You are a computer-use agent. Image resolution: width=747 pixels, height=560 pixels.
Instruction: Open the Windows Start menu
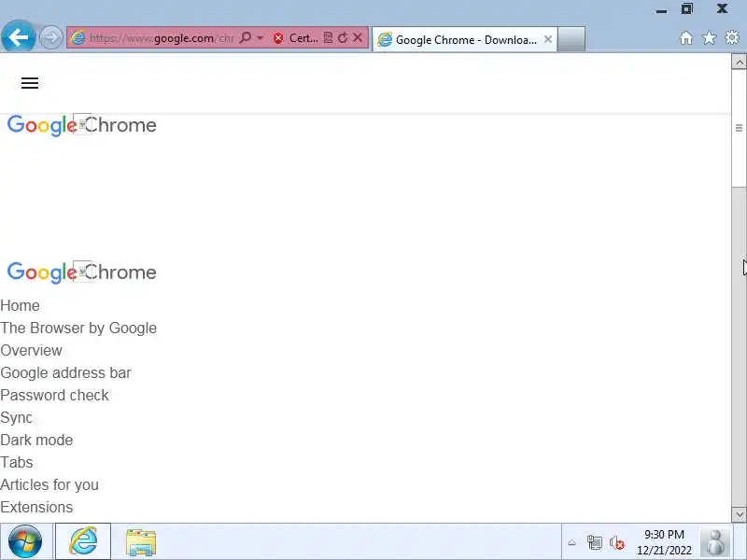click(25, 541)
